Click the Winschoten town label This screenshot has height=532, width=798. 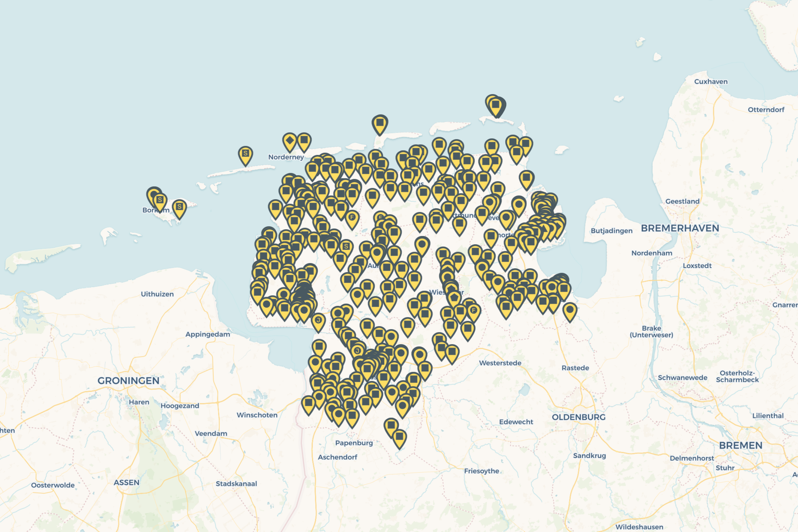(x=257, y=415)
